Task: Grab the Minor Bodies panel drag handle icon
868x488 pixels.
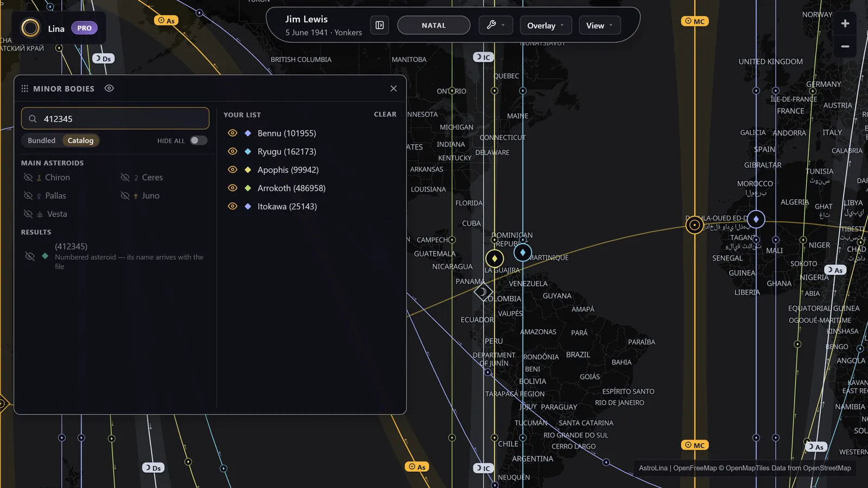Action: pyautogui.click(x=24, y=88)
